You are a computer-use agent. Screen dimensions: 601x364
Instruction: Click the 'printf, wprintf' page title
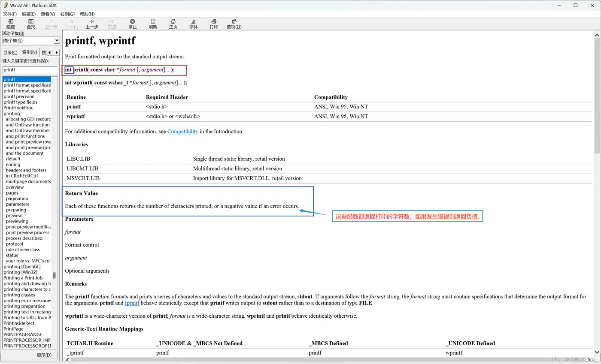(x=100, y=41)
